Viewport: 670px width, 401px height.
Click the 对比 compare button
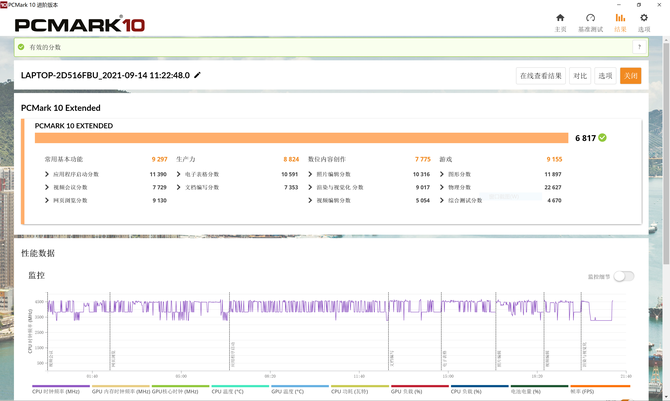[580, 76]
